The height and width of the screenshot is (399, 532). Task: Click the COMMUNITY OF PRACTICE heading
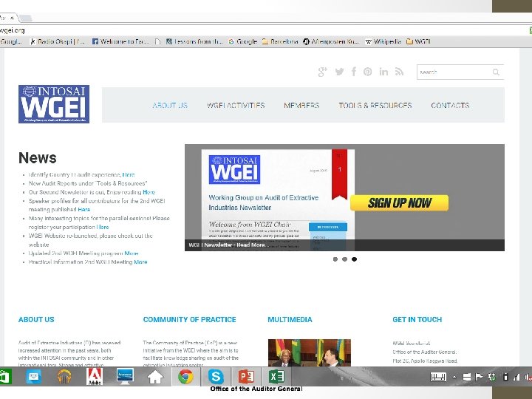point(190,320)
